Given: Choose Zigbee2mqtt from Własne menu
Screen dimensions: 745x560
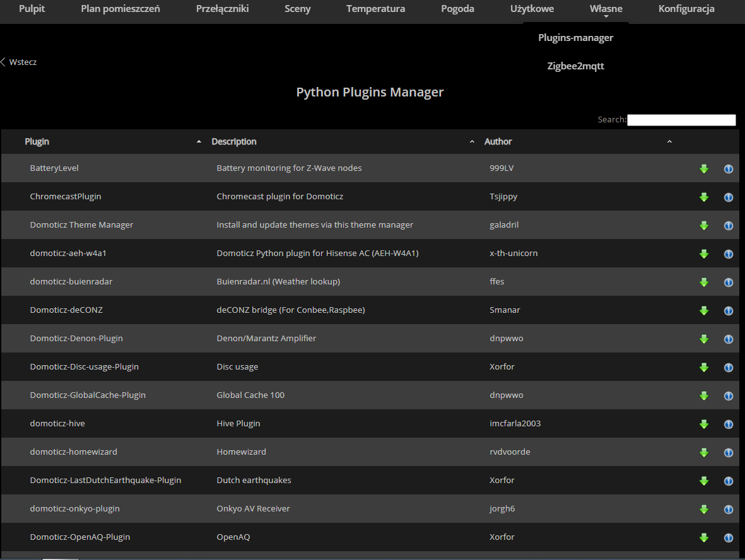Looking at the screenshot, I should (575, 66).
